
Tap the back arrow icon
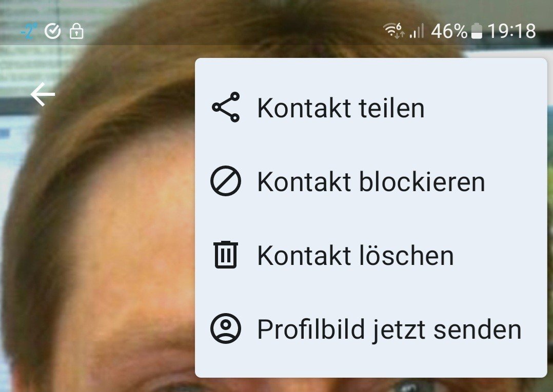(x=43, y=94)
